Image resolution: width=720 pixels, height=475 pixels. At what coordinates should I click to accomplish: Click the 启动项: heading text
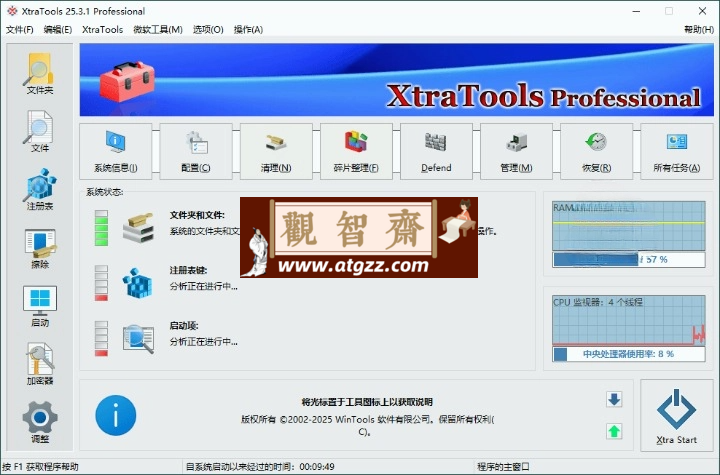(184, 326)
